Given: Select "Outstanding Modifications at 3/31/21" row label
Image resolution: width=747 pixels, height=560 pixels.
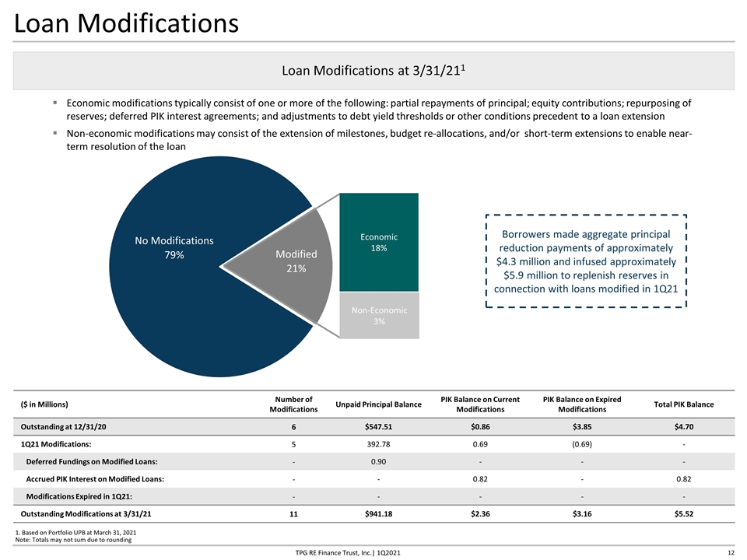Looking at the screenshot, I should click(x=86, y=514).
